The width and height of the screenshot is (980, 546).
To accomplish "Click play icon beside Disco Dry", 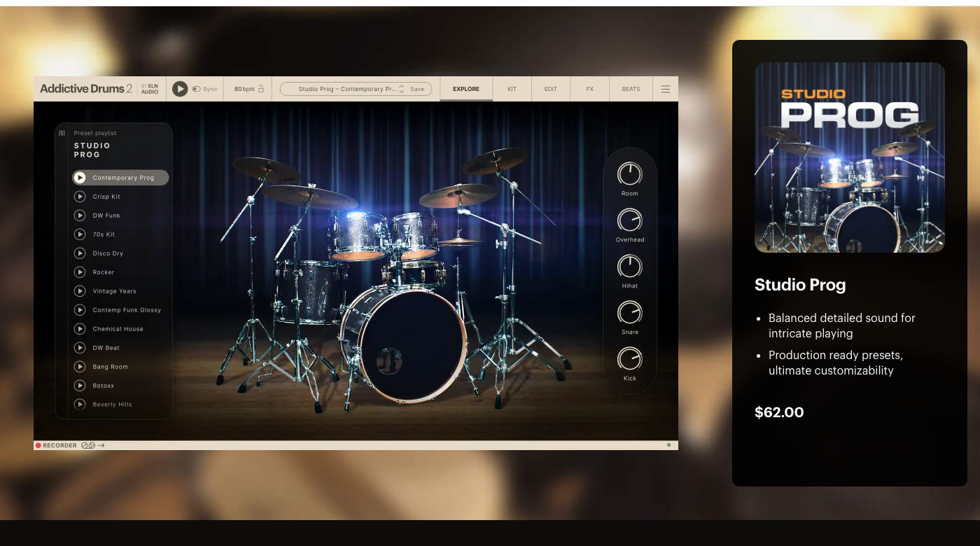I will [x=80, y=253].
